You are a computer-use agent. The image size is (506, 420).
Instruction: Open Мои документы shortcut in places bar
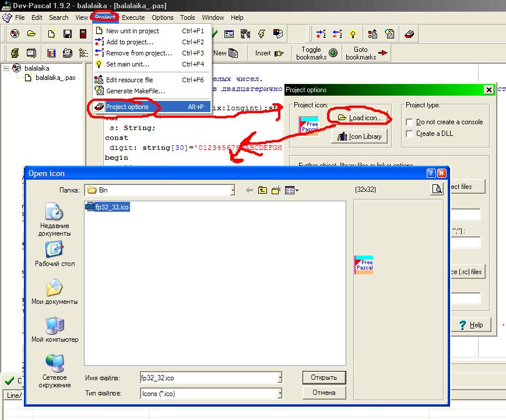point(54,292)
